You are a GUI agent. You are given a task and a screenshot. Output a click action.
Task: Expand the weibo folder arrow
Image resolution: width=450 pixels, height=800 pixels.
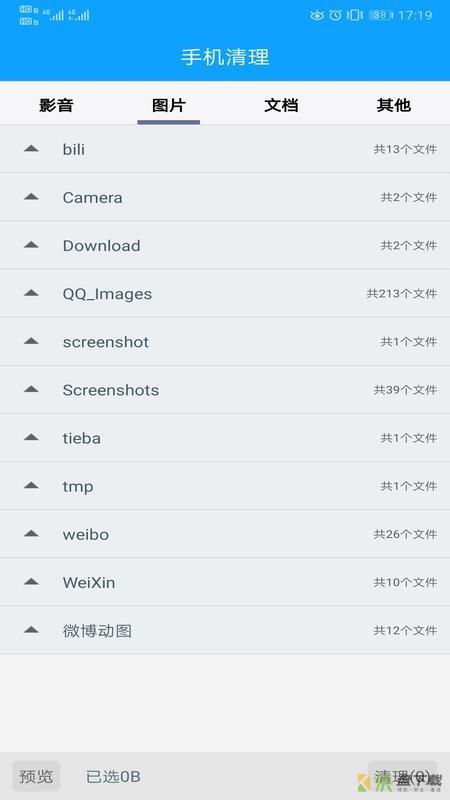pos(31,534)
